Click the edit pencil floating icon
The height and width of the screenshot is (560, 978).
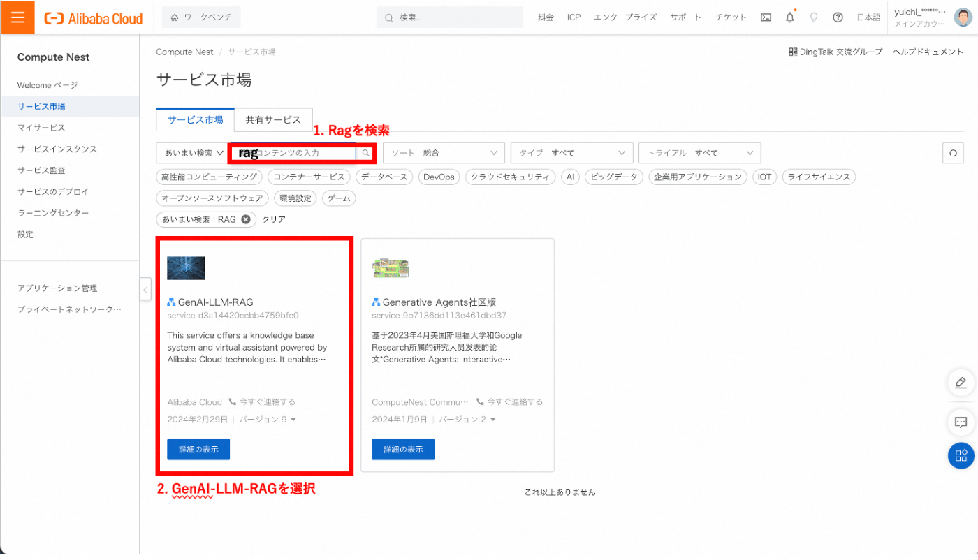[961, 383]
